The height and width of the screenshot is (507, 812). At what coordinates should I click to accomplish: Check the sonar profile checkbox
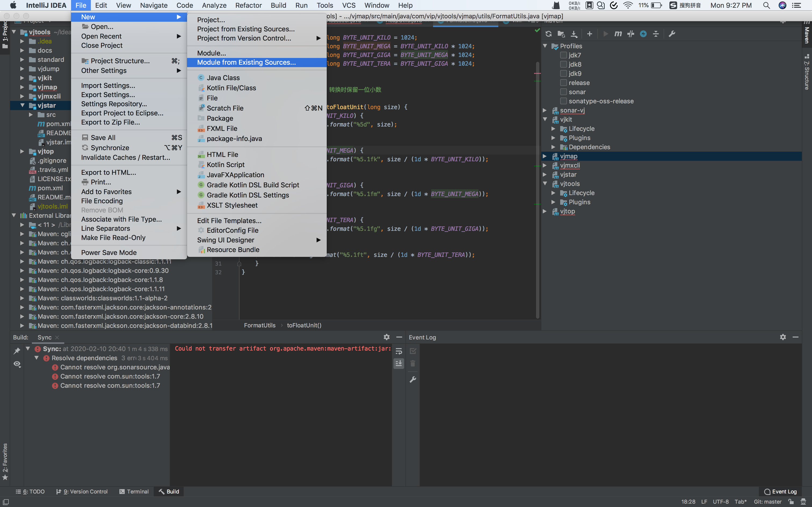[563, 92]
